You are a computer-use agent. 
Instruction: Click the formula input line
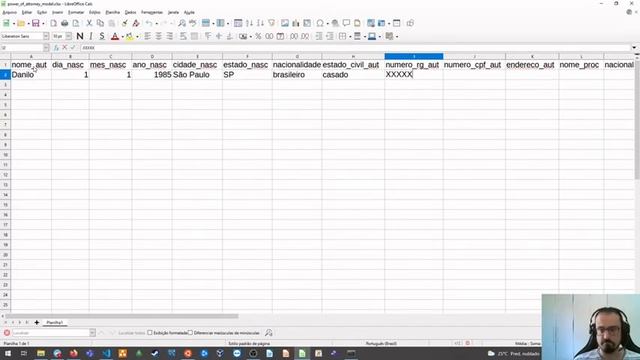pyautogui.click(x=355, y=48)
